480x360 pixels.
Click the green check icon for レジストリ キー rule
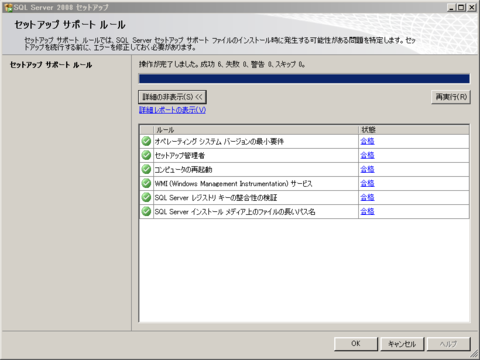click(x=146, y=197)
